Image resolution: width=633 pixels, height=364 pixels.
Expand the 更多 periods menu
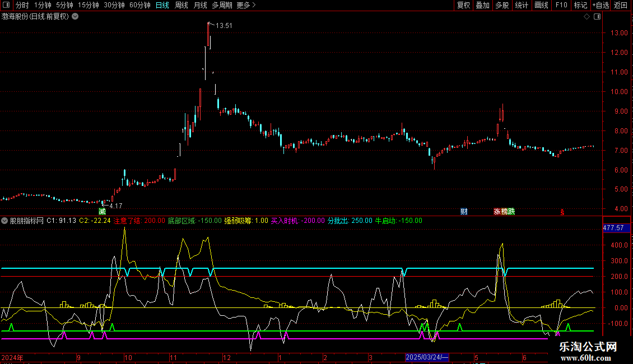pyautogui.click(x=246, y=5)
